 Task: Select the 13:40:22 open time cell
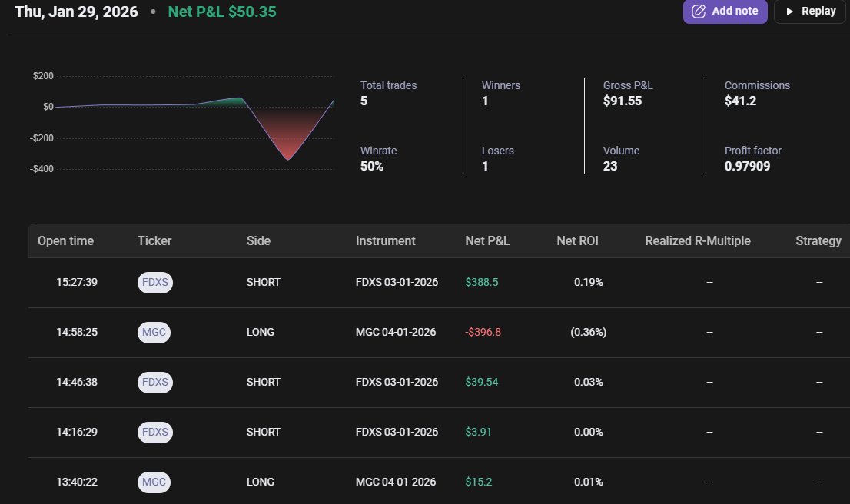pyautogui.click(x=77, y=482)
